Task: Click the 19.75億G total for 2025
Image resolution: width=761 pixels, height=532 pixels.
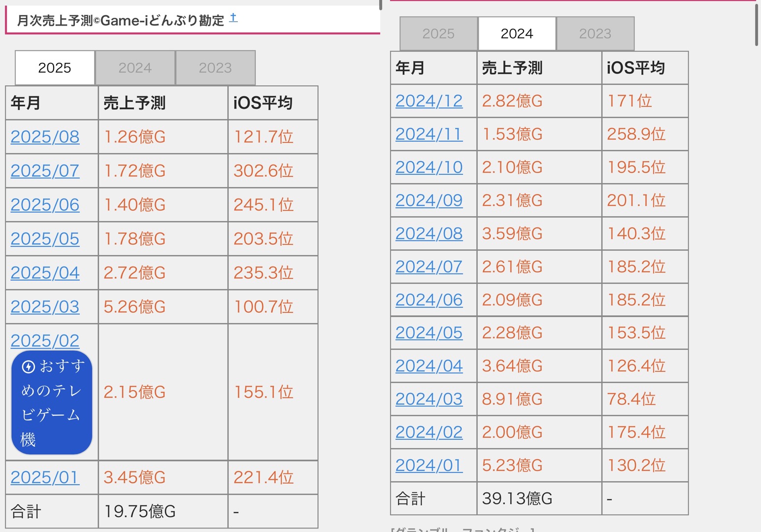Action: click(x=140, y=511)
